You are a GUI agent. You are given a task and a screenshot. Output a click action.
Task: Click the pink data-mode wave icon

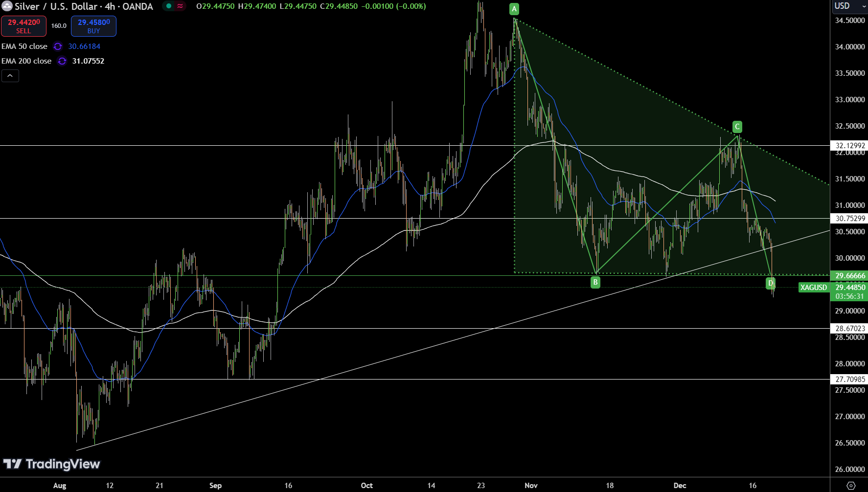tap(180, 6)
